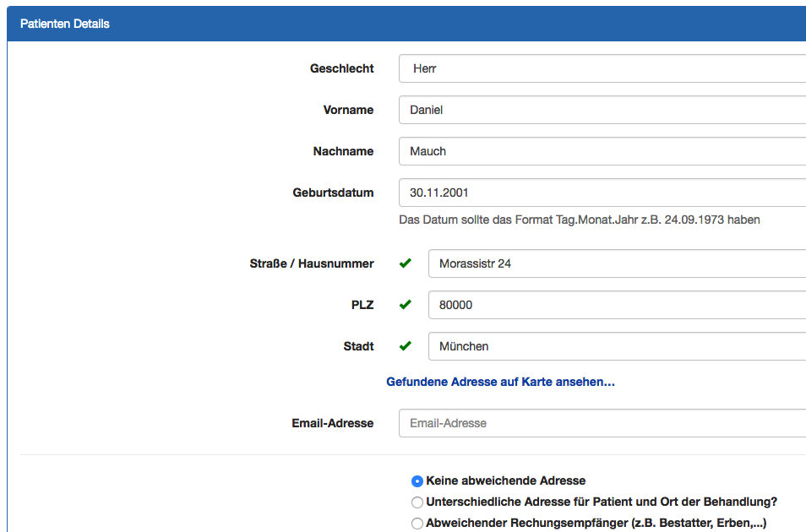Click the Geburtsdatum label

333,193
